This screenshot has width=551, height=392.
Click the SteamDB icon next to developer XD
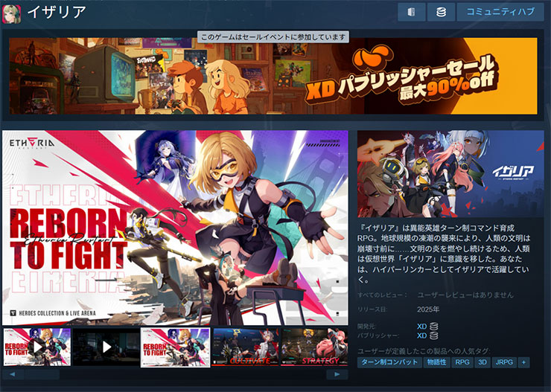(434, 327)
